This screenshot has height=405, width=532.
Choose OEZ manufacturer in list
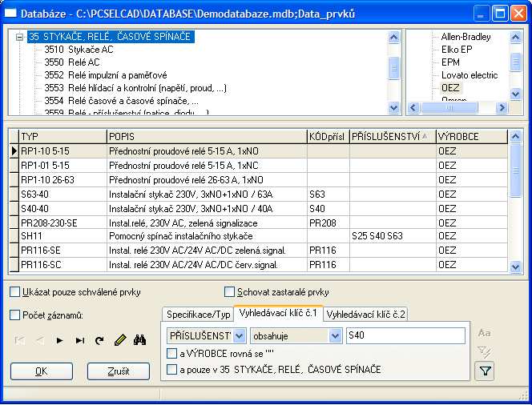(x=450, y=88)
